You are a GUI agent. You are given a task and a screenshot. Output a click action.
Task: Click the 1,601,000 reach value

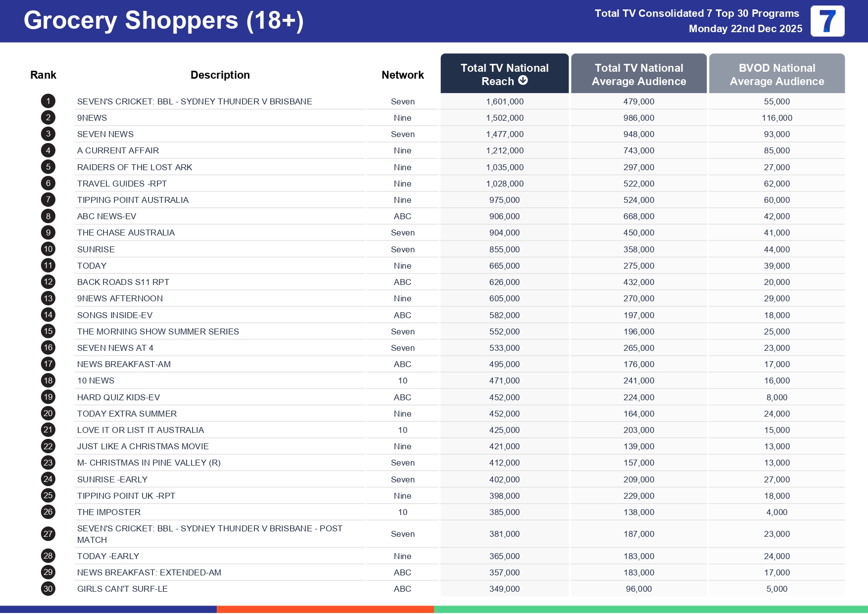tap(504, 101)
